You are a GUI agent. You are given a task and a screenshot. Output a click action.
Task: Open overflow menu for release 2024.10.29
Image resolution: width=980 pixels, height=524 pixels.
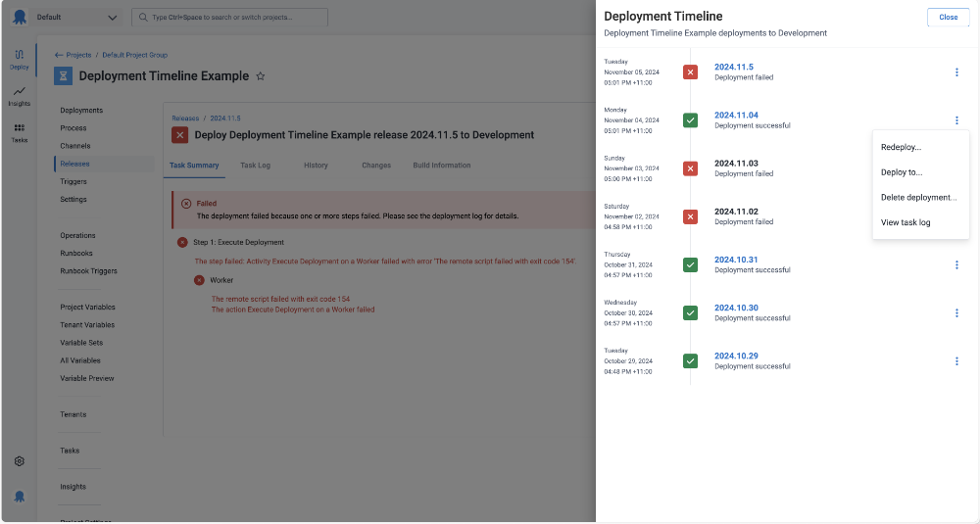click(x=956, y=361)
